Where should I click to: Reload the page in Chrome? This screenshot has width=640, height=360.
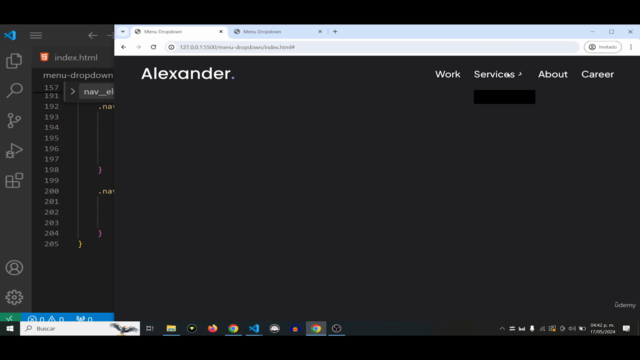pyautogui.click(x=153, y=47)
